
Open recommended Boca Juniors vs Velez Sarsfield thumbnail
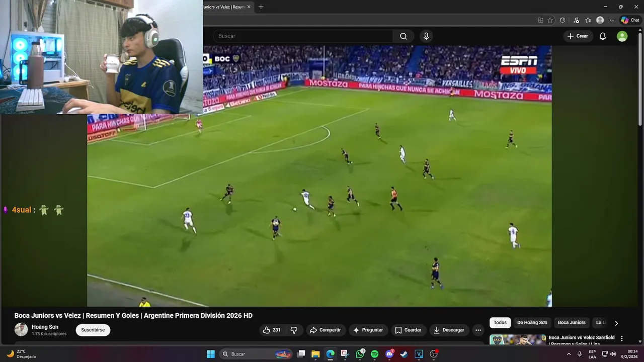point(518,340)
